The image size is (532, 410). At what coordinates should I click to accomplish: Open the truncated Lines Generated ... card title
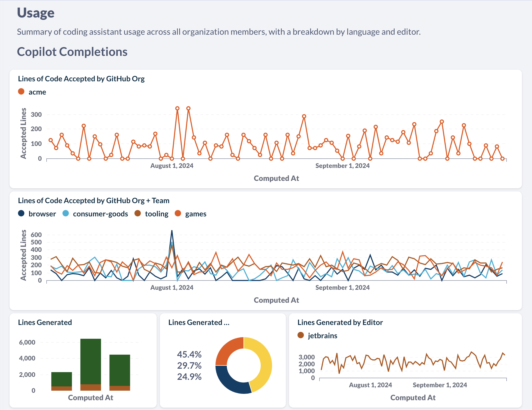pos(199,322)
